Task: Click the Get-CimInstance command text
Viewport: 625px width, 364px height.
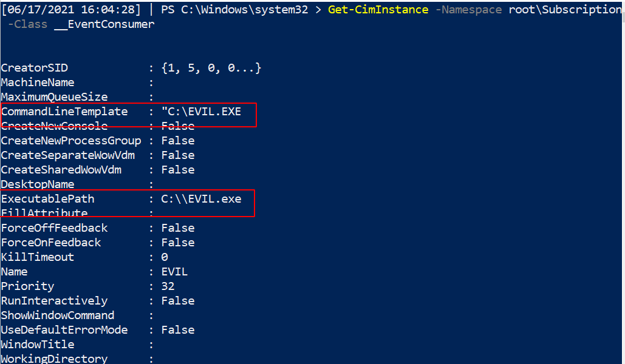Action: point(378,10)
